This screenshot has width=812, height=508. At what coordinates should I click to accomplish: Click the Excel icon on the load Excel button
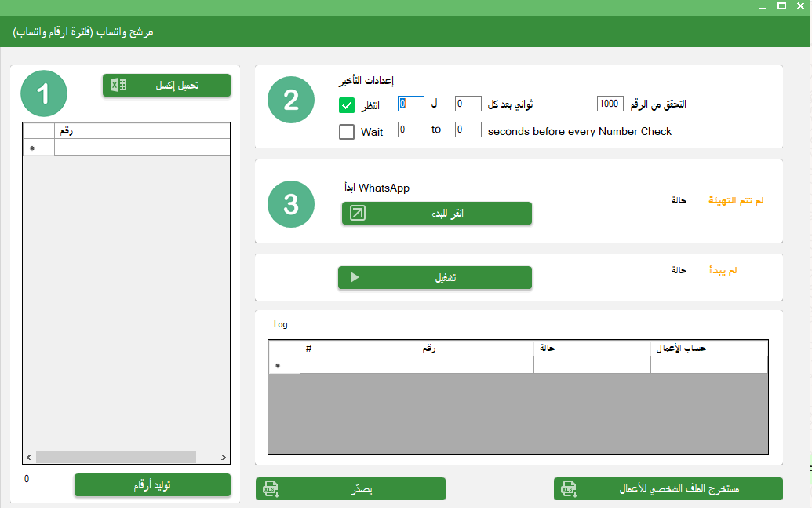[x=118, y=85]
